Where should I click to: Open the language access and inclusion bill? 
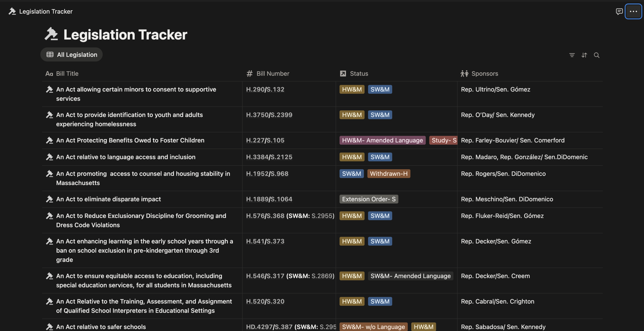point(126,157)
